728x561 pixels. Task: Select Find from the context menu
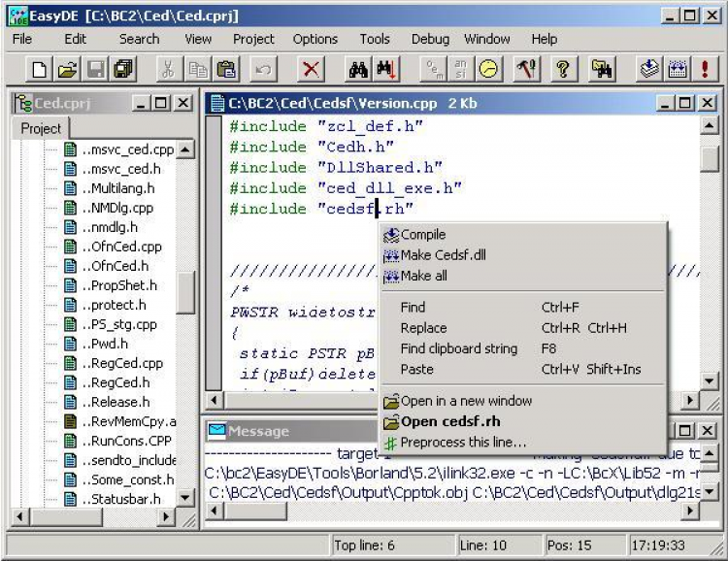coord(524,308)
